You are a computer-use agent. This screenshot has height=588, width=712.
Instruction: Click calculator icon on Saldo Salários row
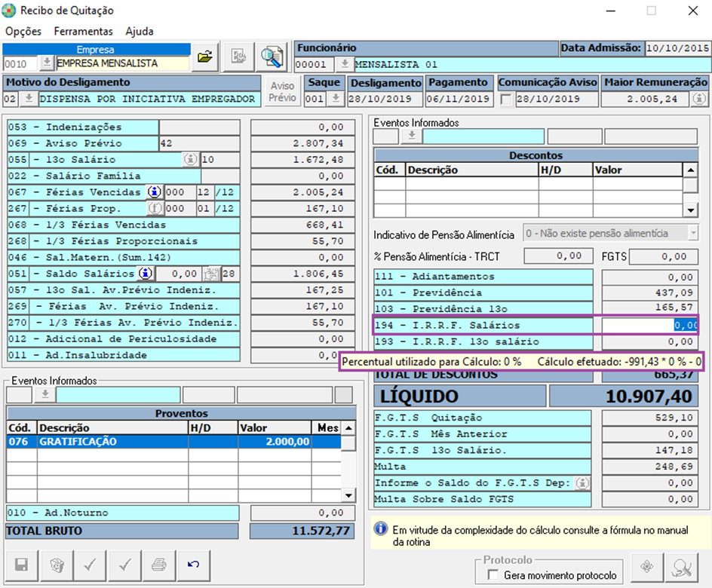pos(211,274)
